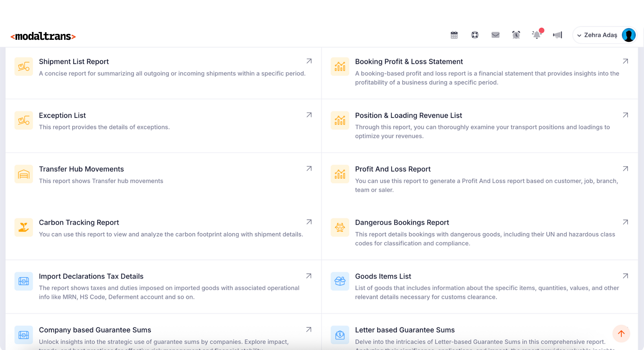The width and height of the screenshot is (644, 350).
Task: Open the Shipment List Report
Action: pyautogui.click(x=74, y=61)
